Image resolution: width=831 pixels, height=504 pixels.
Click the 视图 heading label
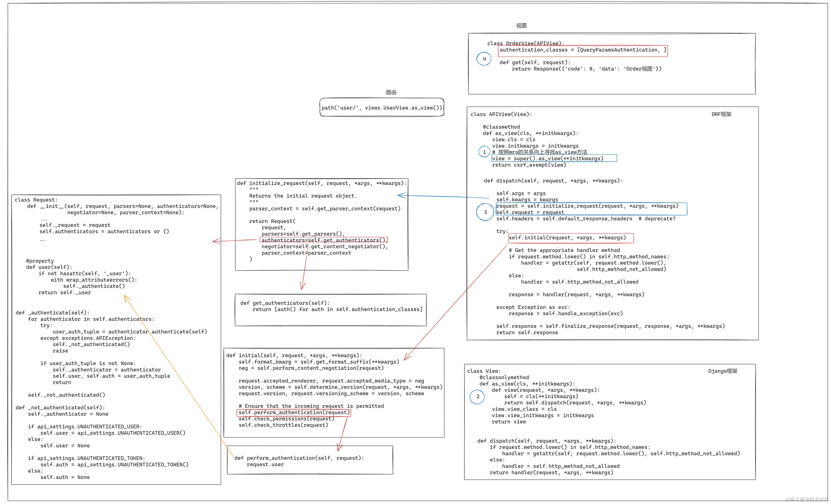(521, 26)
